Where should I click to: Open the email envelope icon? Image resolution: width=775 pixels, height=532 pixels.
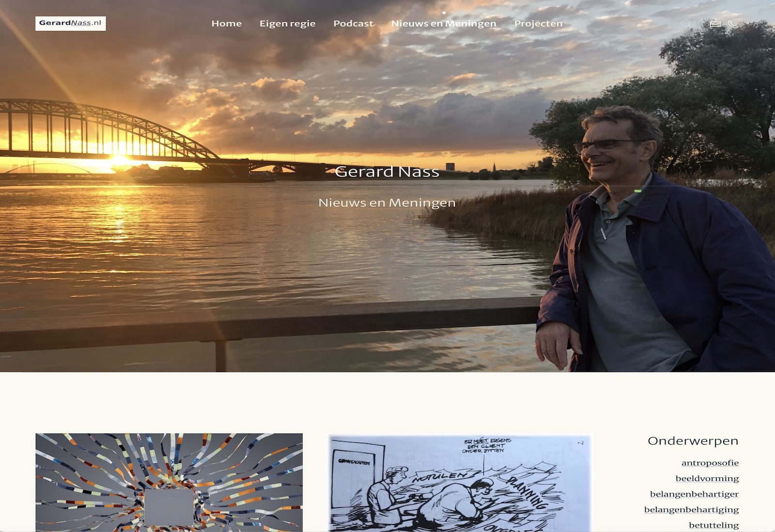click(x=715, y=24)
